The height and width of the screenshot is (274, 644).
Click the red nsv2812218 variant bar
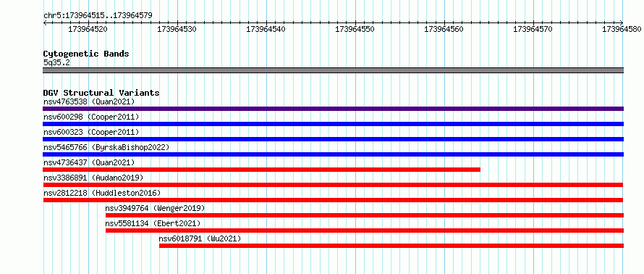point(334,200)
